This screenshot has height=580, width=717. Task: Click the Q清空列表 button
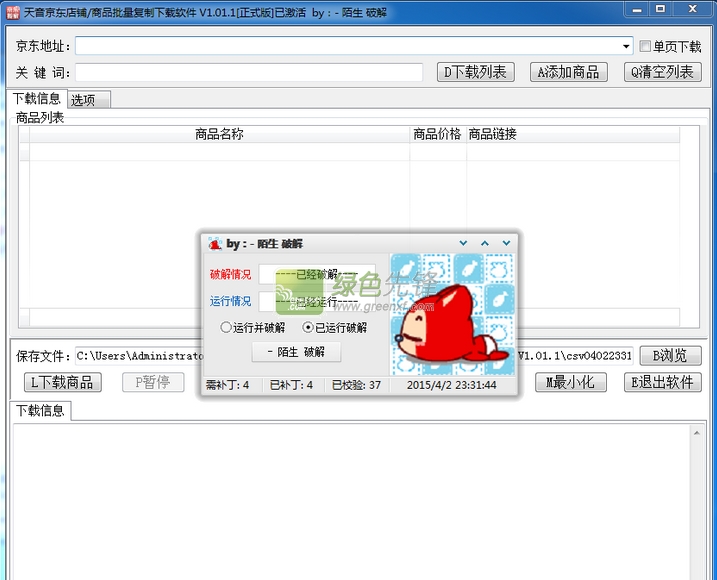point(663,72)
